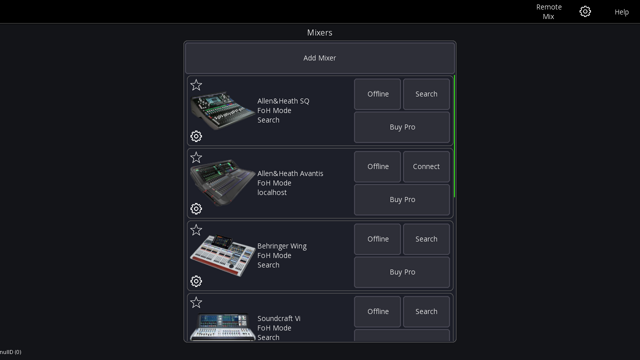Image resolution: width=640 pixels, height=360 pixels.
Task: Click the 'Behringer Wing' name text
Action: (x=282, y=246)
